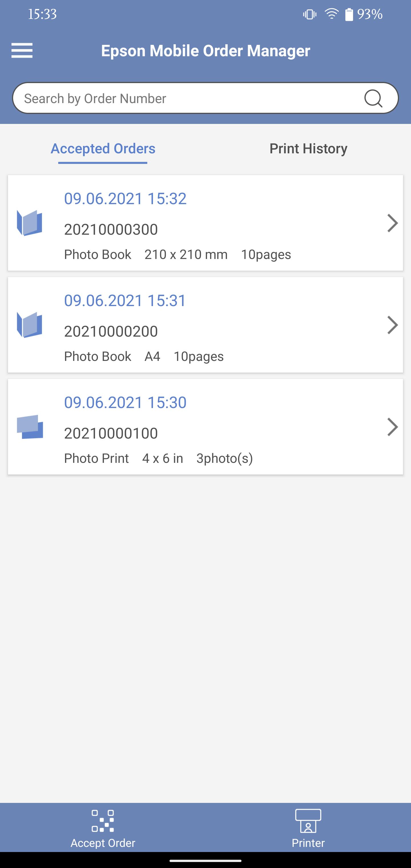This screenshot has width=411, height=868.
Task: Tap the date 09.06.2021 15:31
Action: [125, 300]
